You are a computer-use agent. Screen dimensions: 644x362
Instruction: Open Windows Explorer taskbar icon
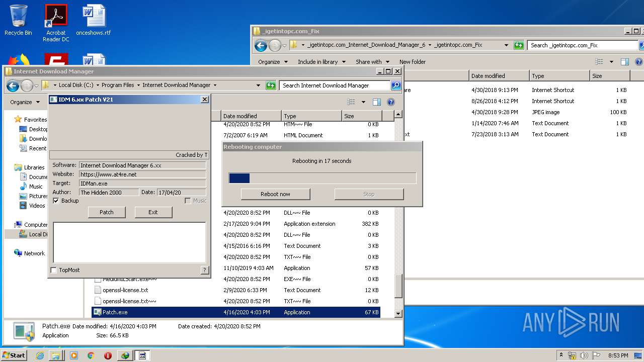point(56,355)
